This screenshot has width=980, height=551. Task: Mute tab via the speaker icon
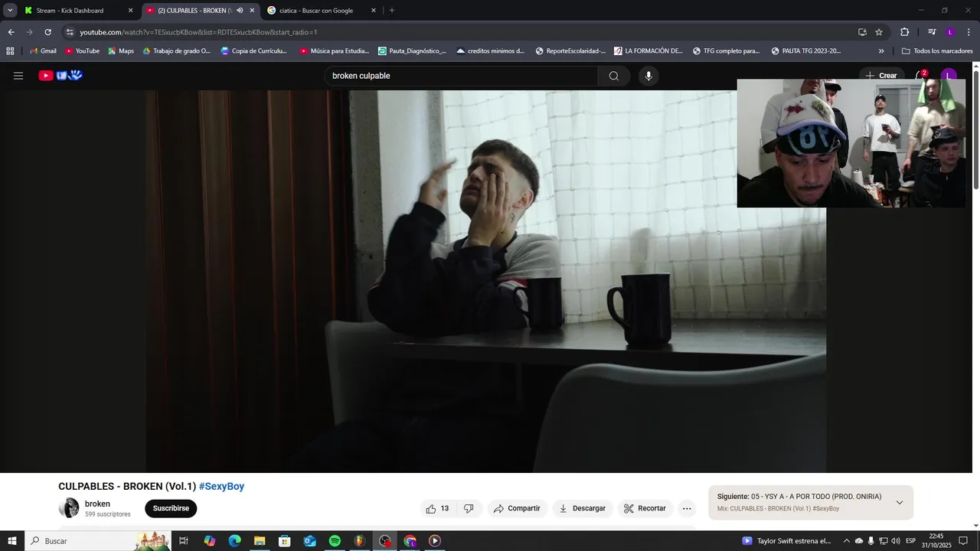coord(240,11)
